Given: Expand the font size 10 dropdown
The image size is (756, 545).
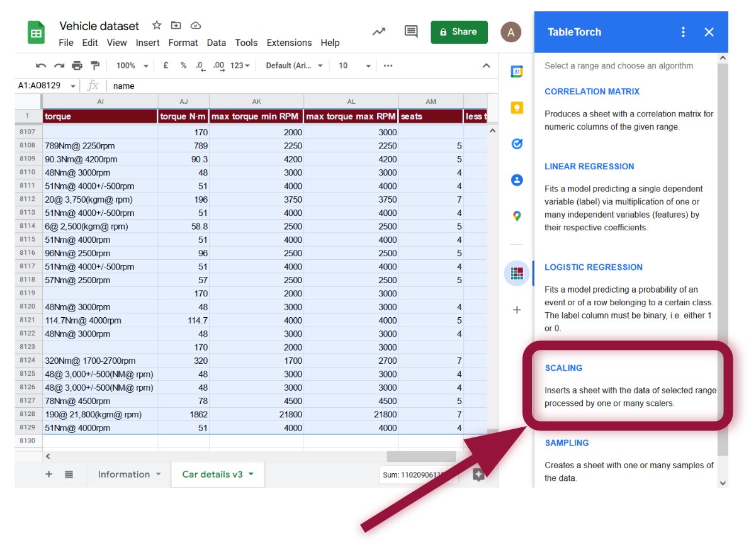Looking at the screenshot, I should pyautogui.click(x=354, y=65).
